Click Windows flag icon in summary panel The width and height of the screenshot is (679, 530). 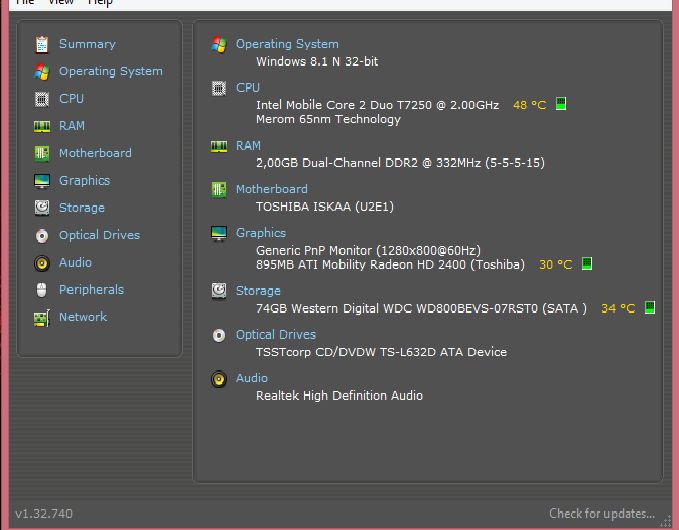pyautogui.click(x=219, y=45)
